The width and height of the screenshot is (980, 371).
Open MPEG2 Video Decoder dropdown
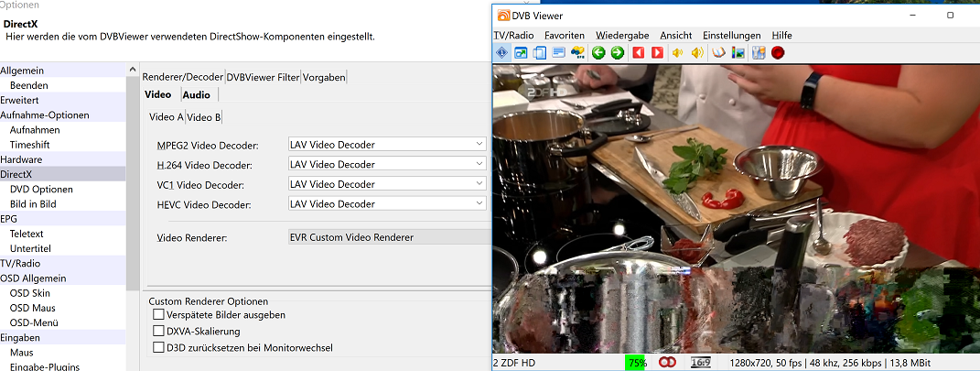387,145
